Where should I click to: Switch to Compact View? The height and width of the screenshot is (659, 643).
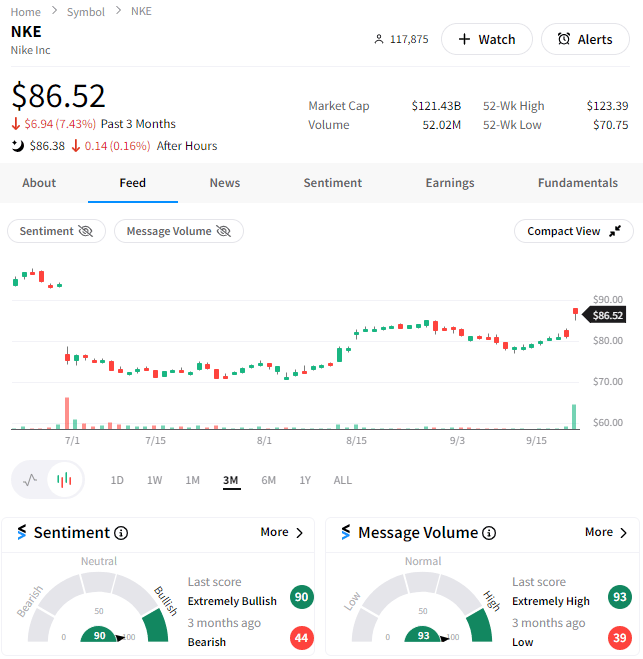[574, 231]
